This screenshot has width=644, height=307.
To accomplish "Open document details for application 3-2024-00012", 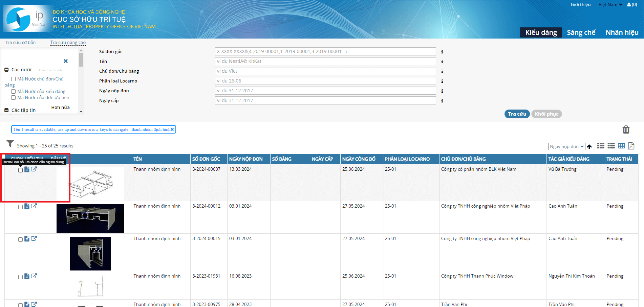I will click(27, 206).
